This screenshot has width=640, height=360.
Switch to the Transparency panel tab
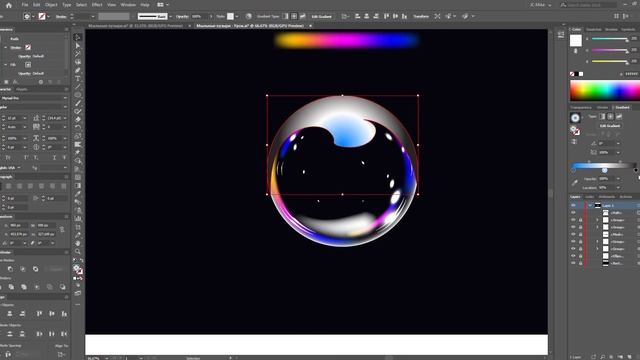[581, 107]
